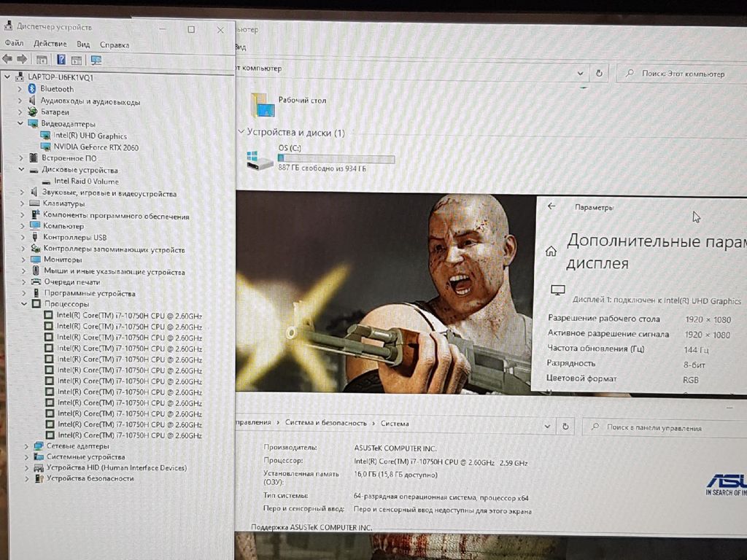This screenshot has height=560, width=747.
Task: Click the OS (C:) drive icon
Action: [x=259, y=160]
